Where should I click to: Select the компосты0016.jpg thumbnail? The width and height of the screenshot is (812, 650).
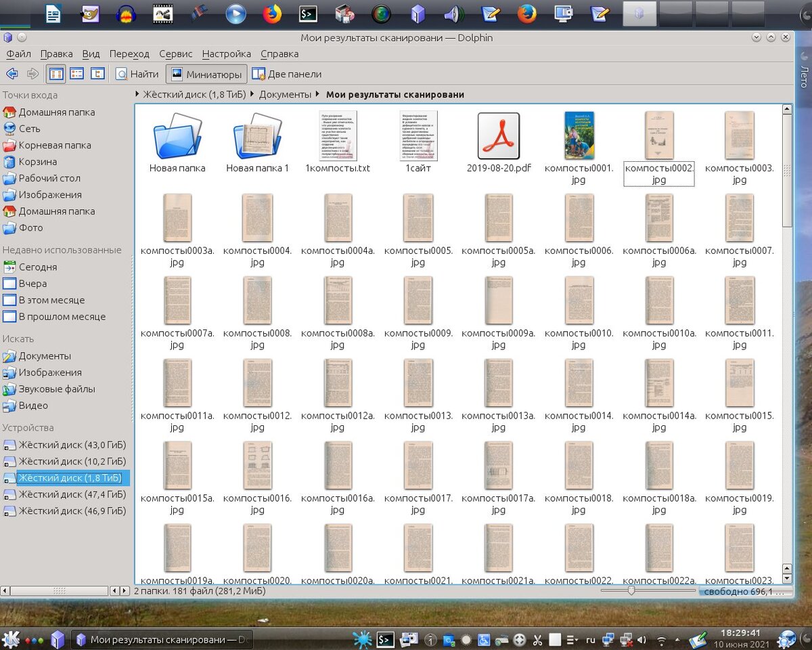[257, 465]
